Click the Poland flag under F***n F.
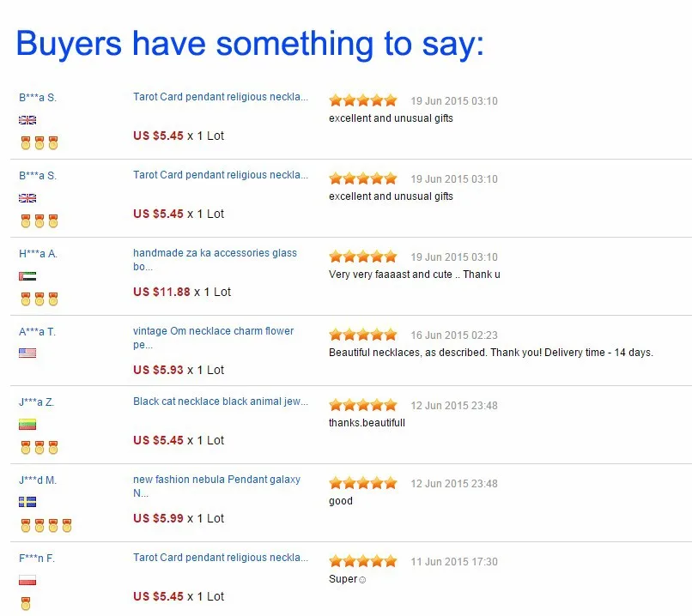The width and height of the screenshot is (692, 616). pos(27,580)
